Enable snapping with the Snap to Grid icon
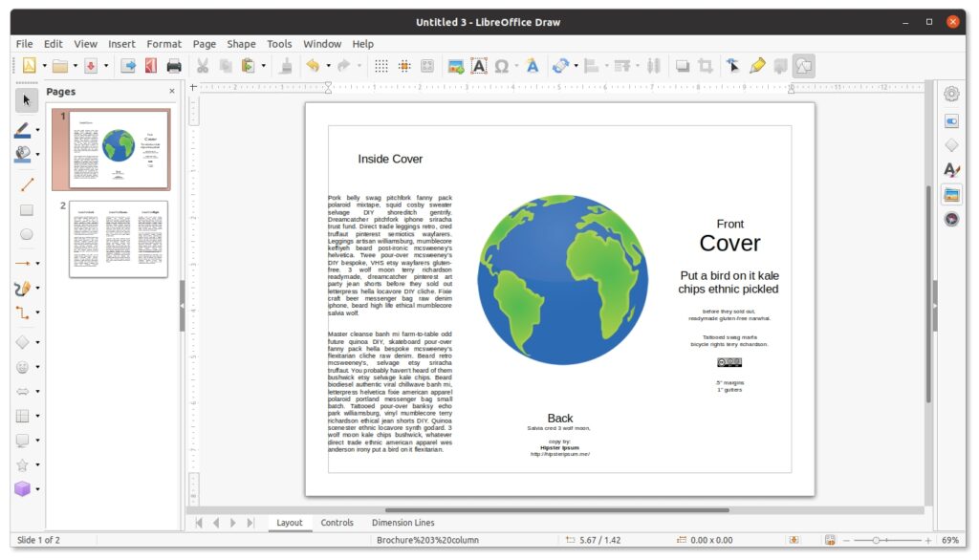The image size is (979, 560). [x=402, y=65]
